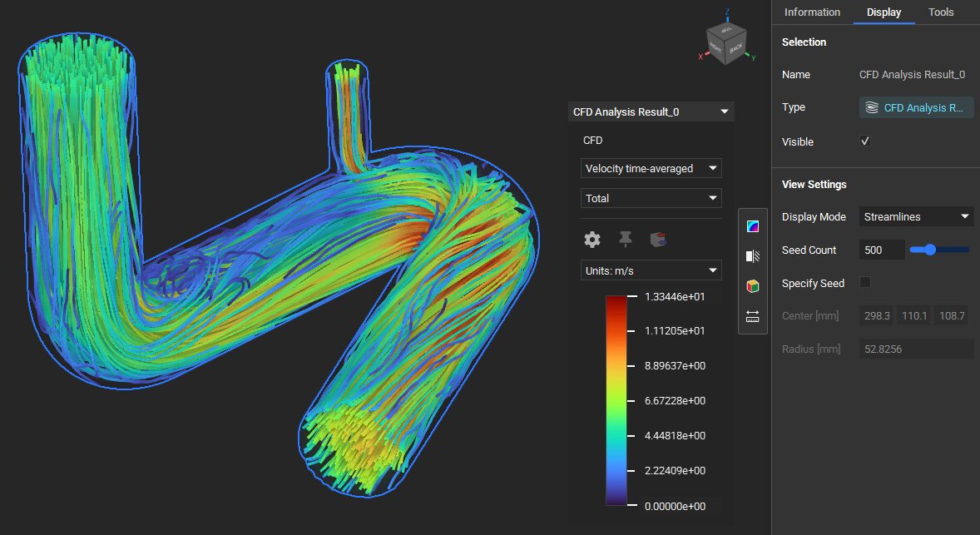Image resolution: width=980 pixels, height=535 pixels.
Task: Expand the Total component dropdown
Action: click(651, 198)
